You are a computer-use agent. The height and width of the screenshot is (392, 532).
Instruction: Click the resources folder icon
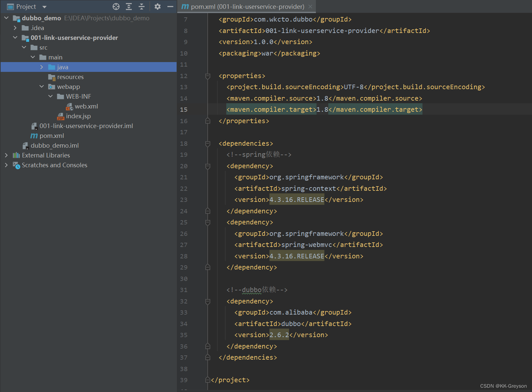52,77
